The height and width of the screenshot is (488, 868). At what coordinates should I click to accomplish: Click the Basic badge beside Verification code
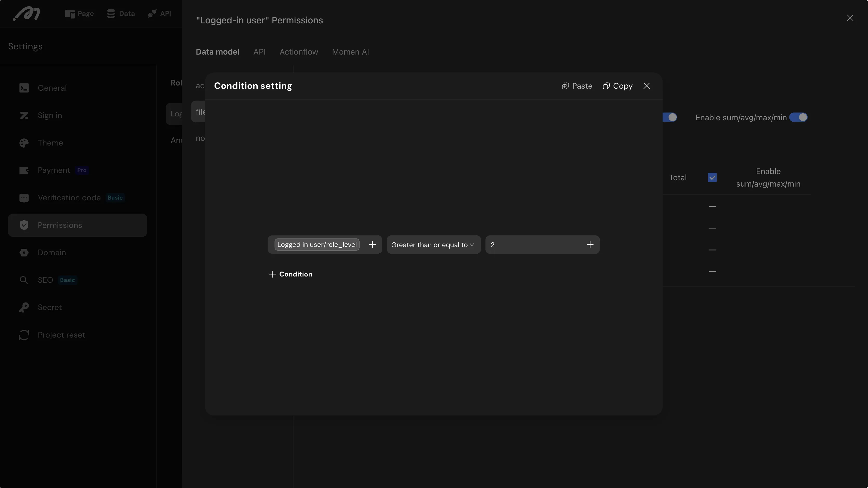pos(115,198)
